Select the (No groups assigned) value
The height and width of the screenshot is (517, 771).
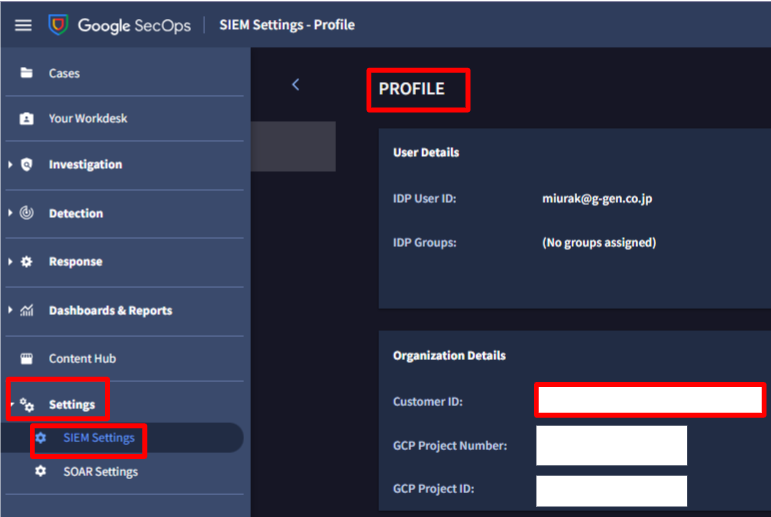click(599, 243)
